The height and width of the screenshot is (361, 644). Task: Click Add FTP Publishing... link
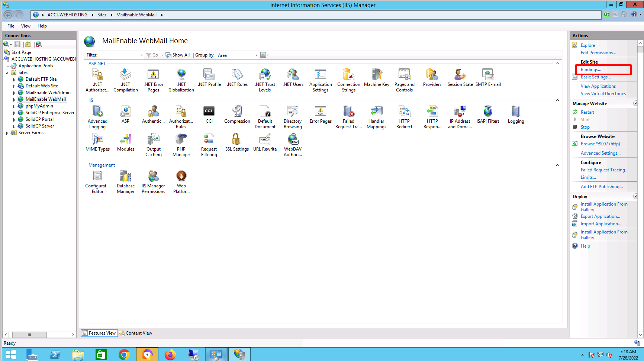(602, 187)
